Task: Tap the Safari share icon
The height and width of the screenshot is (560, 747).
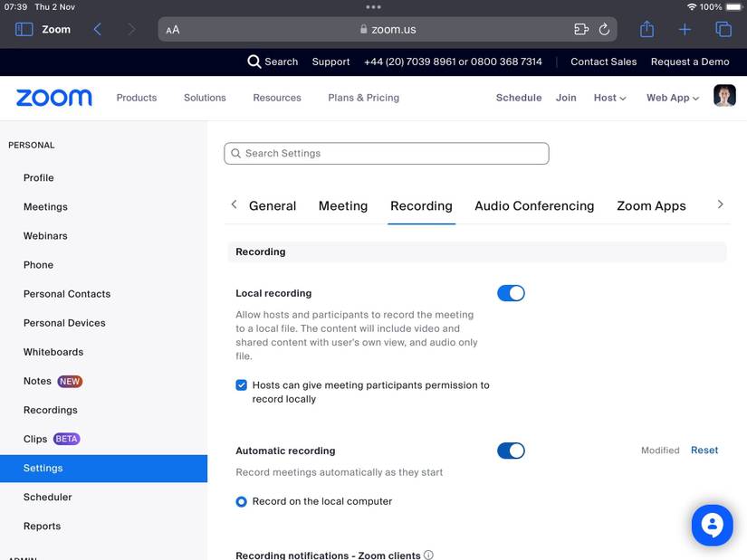Action: coord(646,29)
